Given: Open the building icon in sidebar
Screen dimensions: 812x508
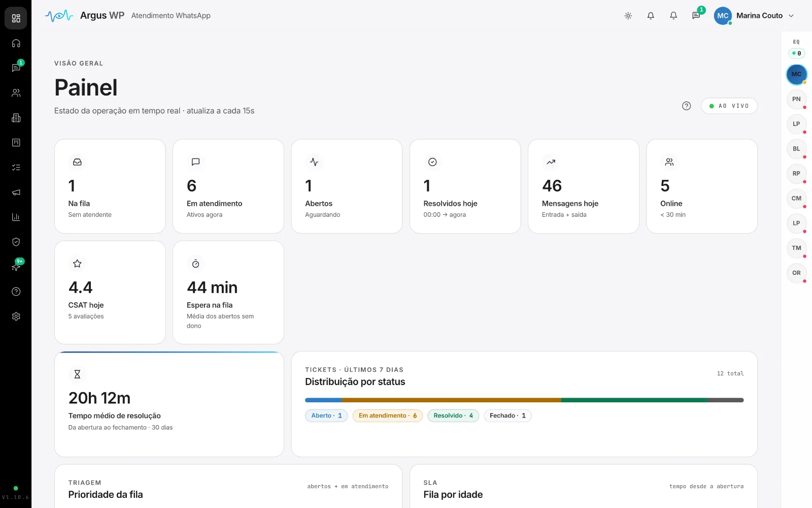Looking at the screenshot, I should 16,118.
